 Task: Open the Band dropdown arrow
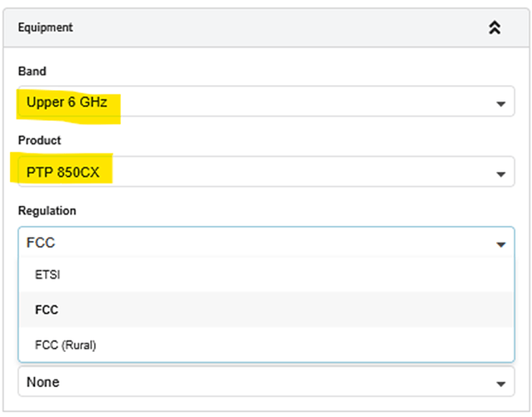click(500, 104)
